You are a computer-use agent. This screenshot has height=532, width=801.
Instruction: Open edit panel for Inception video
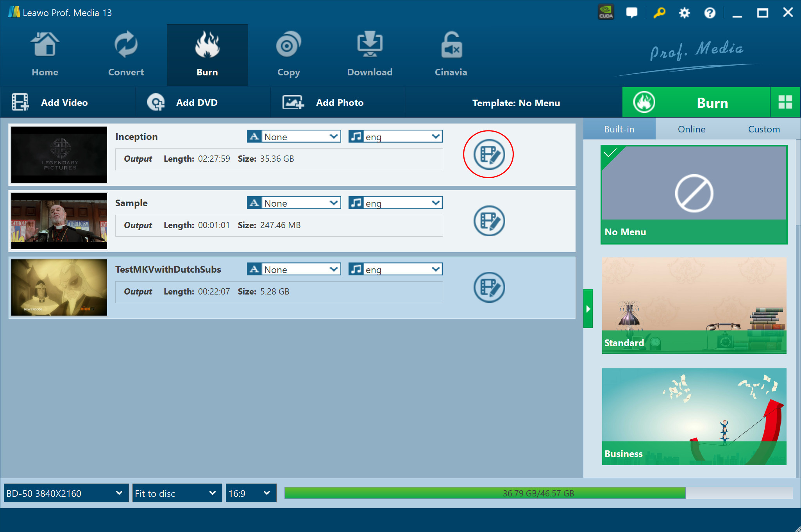489,154
